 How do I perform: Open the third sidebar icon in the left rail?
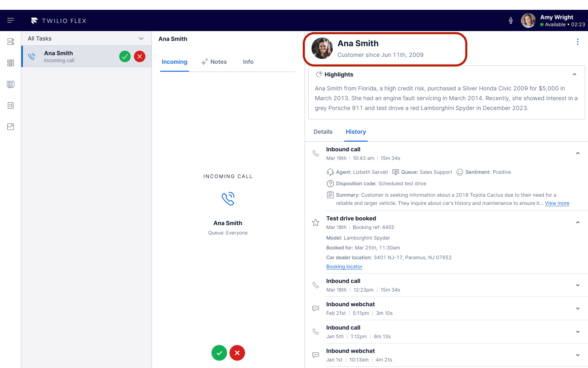[x=11, y=84]
